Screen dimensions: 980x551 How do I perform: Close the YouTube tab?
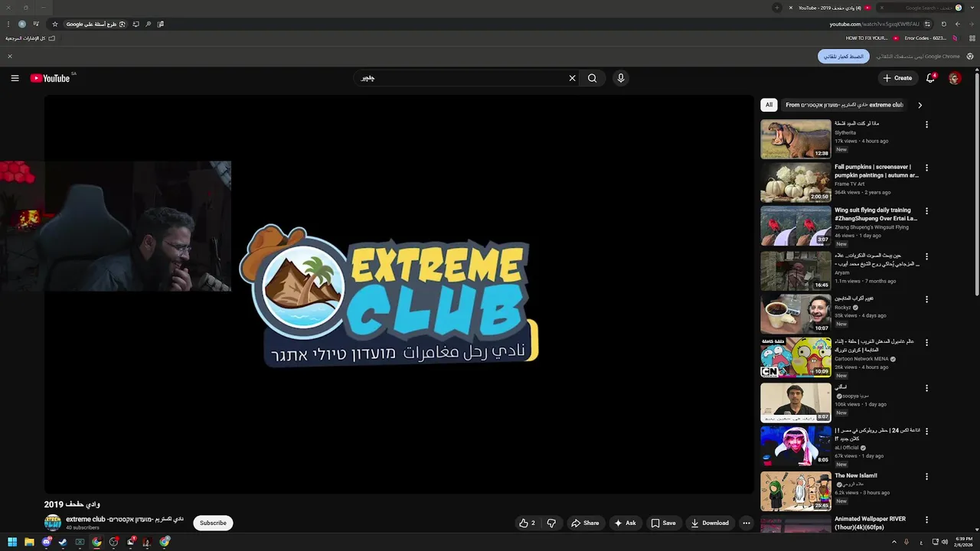click(791, 8)
